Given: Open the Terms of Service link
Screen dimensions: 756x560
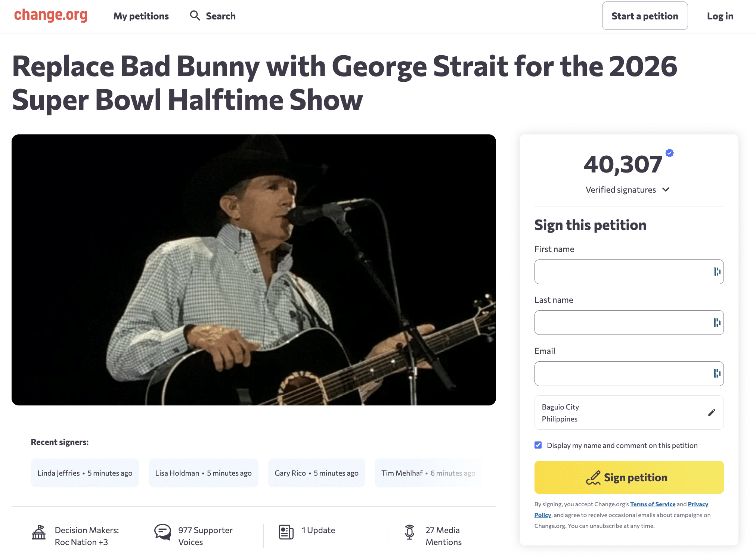Looking at the screenshot, I should click(x=653, y=504).
